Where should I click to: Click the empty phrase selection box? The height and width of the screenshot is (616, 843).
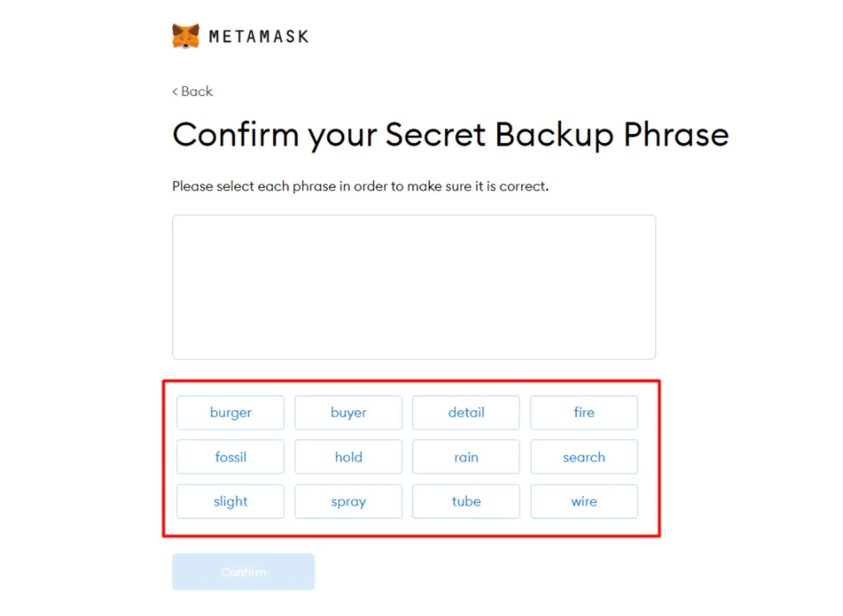coord(414,287)
